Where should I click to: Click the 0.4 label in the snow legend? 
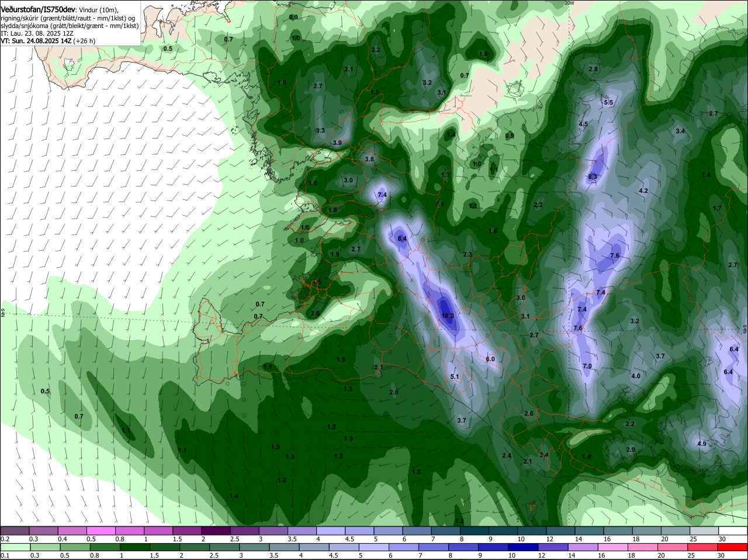63,539
